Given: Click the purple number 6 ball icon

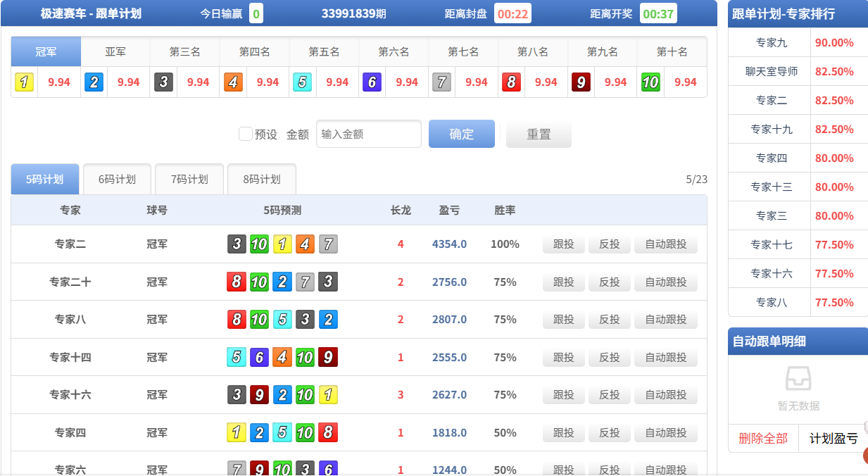Looking at the screenshot, I should pyautogui.click(x=372, y=82).
